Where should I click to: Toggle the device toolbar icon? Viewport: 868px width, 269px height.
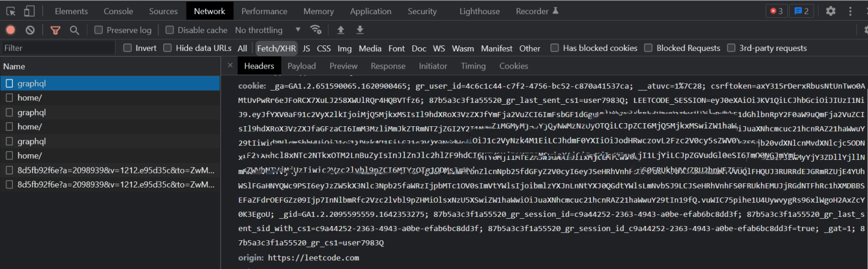29,11
